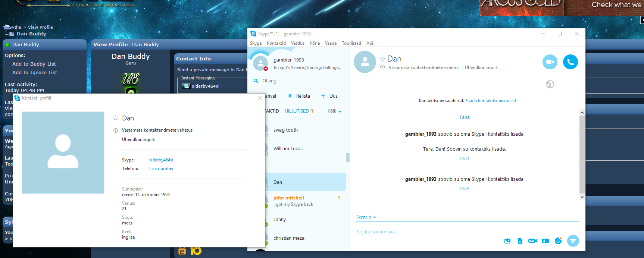The height and width of the screenshot is (258, 644).
Task: Close the Kontakti profiil dialog
Action: point(260,98)
